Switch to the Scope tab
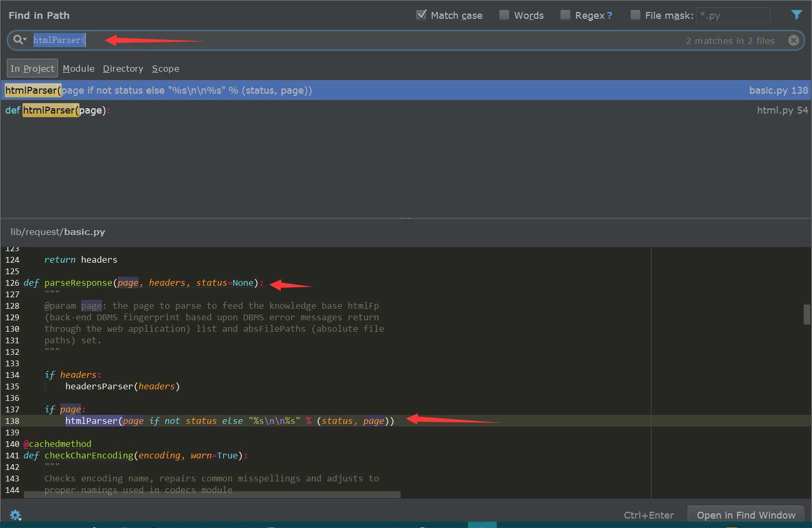The image size is (812, 528). [x=166, y=69]
